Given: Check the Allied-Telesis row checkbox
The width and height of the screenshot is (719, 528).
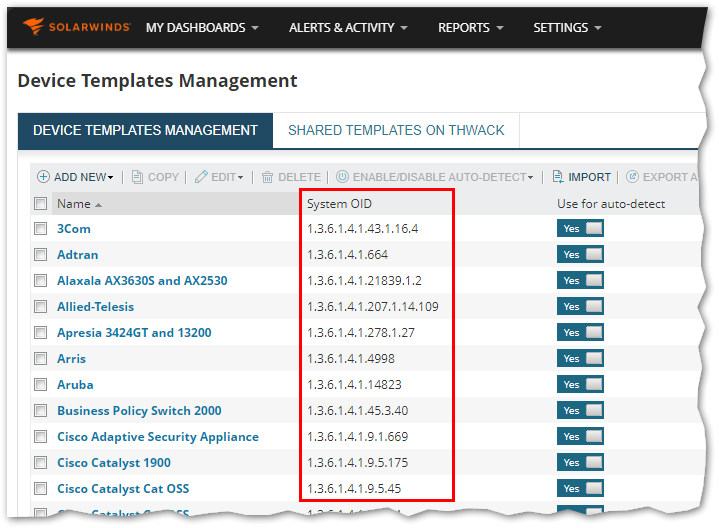Looking at the screenshot, I should [x=41, y=306].
